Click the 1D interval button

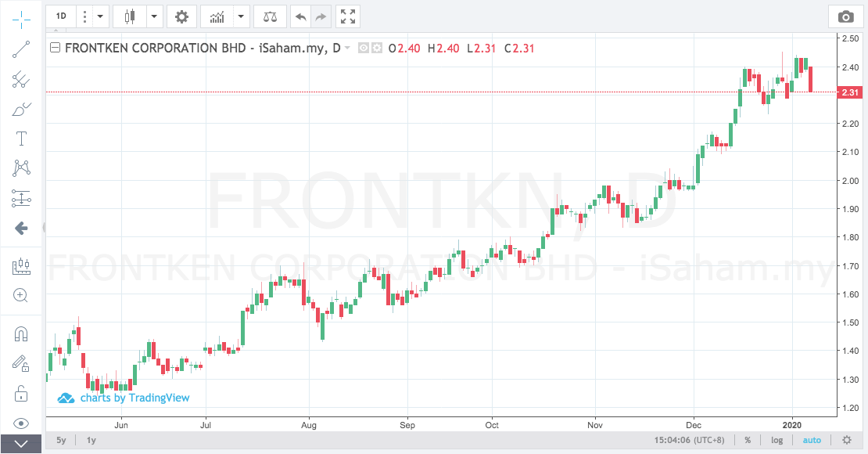click(x=61, y=16)
